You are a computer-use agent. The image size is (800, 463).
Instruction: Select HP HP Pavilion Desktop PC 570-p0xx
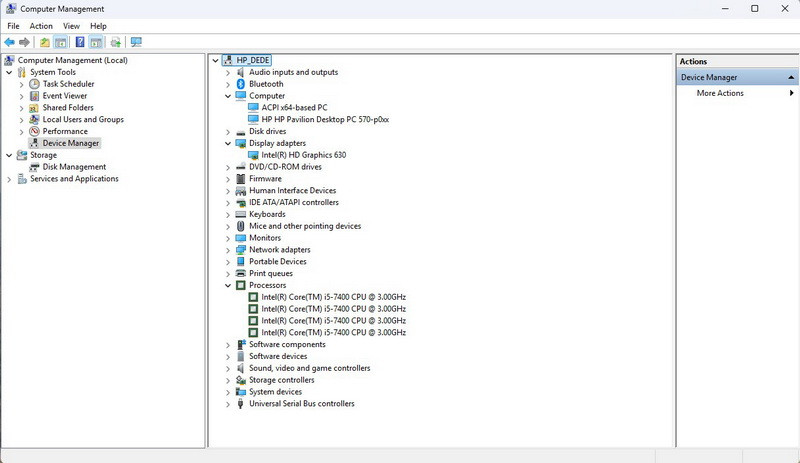tap(325, 119)
